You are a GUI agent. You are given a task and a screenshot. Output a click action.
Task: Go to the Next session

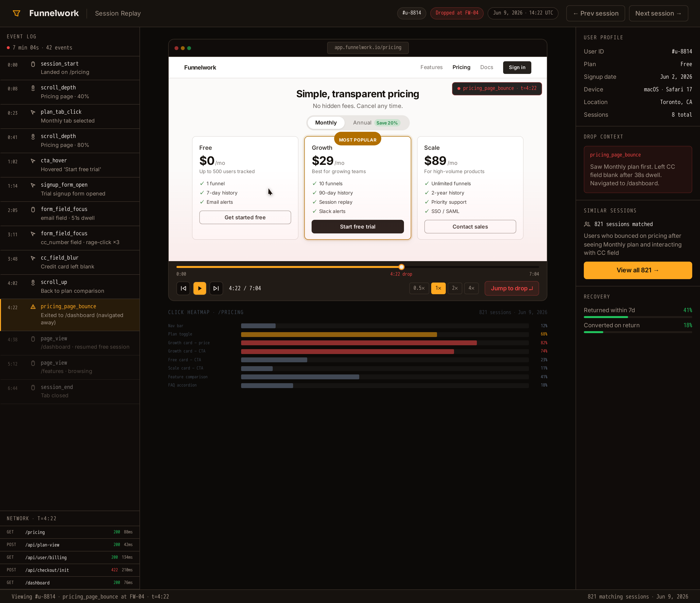(x=658, y=14)
